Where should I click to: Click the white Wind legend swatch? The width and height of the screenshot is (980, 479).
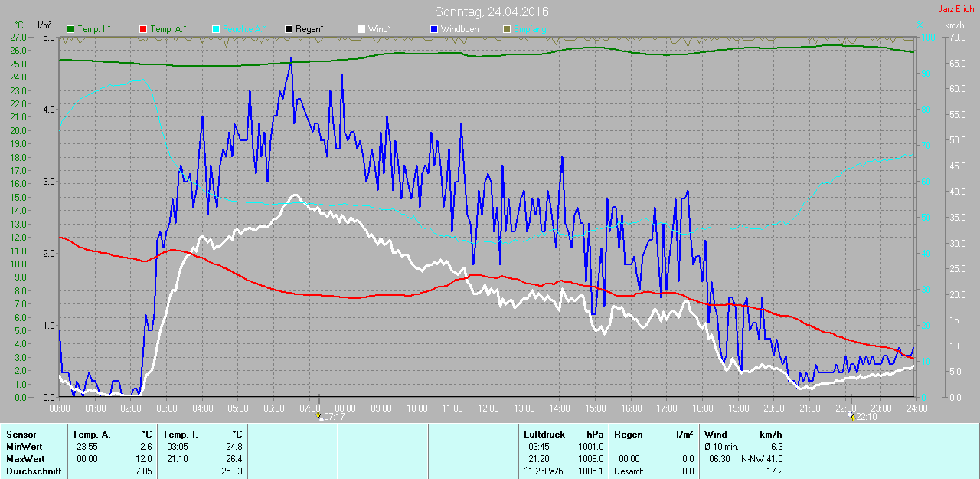tap(361, 29)
